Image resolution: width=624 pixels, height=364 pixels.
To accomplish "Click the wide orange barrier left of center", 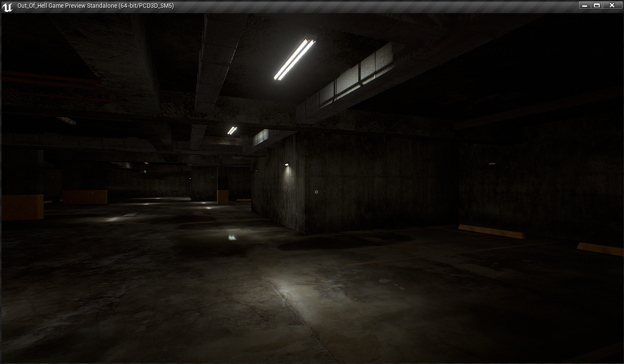I will coord(85,197).
